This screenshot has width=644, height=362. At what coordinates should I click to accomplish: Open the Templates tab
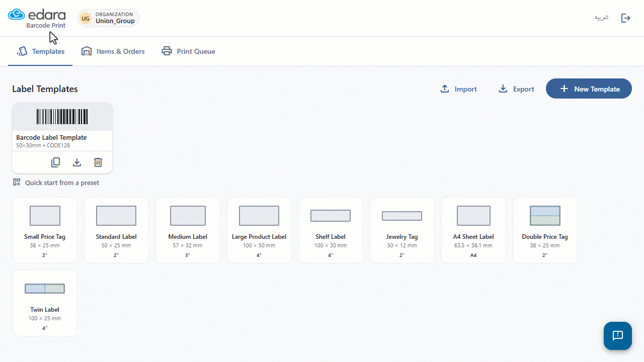[40, 51]
